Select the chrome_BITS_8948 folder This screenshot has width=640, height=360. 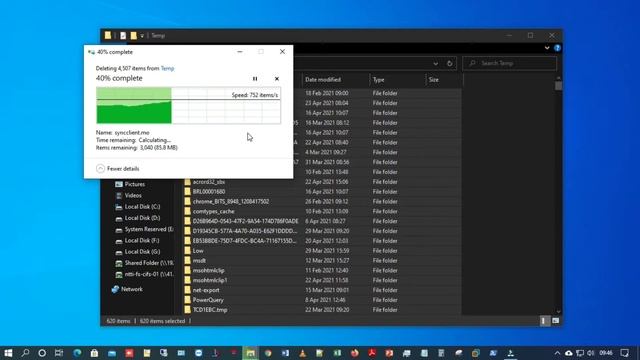point(231,201)
